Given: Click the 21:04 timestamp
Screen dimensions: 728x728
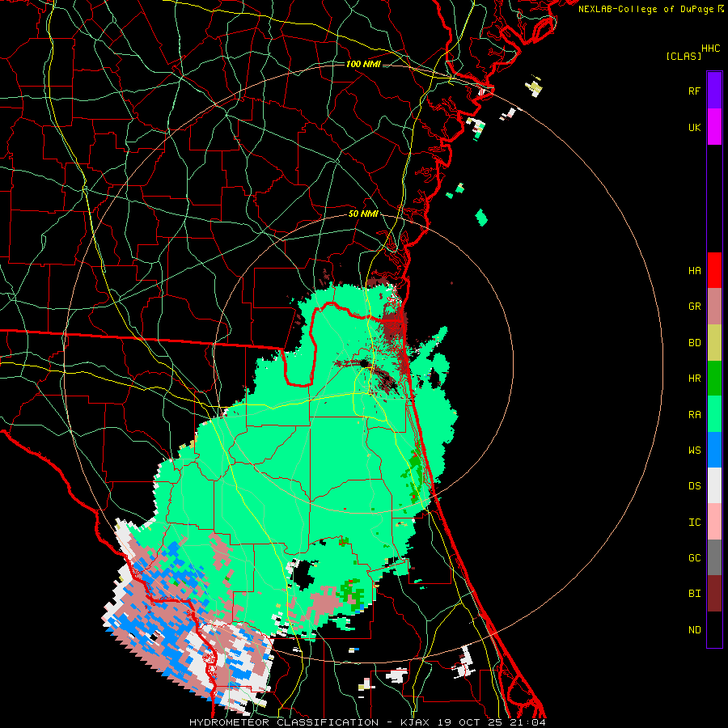Looking at the screenshot, I should (526, 722).
